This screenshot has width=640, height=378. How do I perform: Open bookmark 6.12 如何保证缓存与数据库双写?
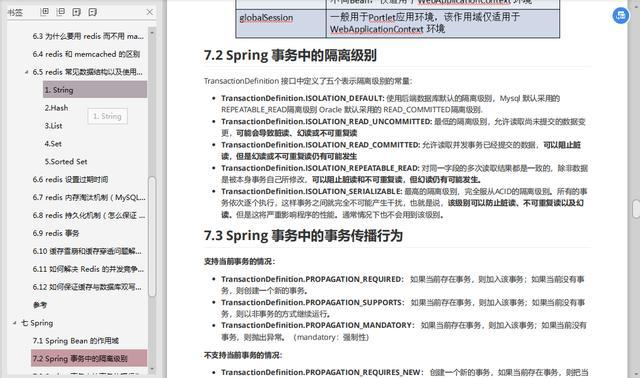point(87,287)
